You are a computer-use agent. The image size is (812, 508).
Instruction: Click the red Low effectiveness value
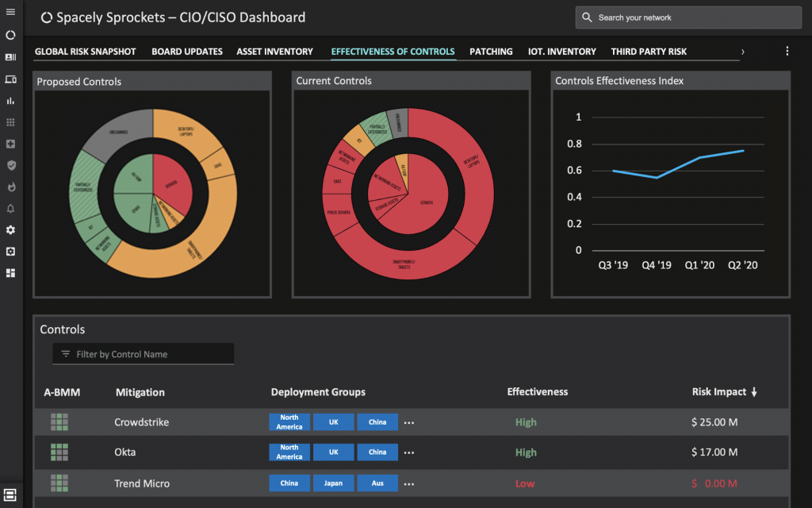(525, 483)
